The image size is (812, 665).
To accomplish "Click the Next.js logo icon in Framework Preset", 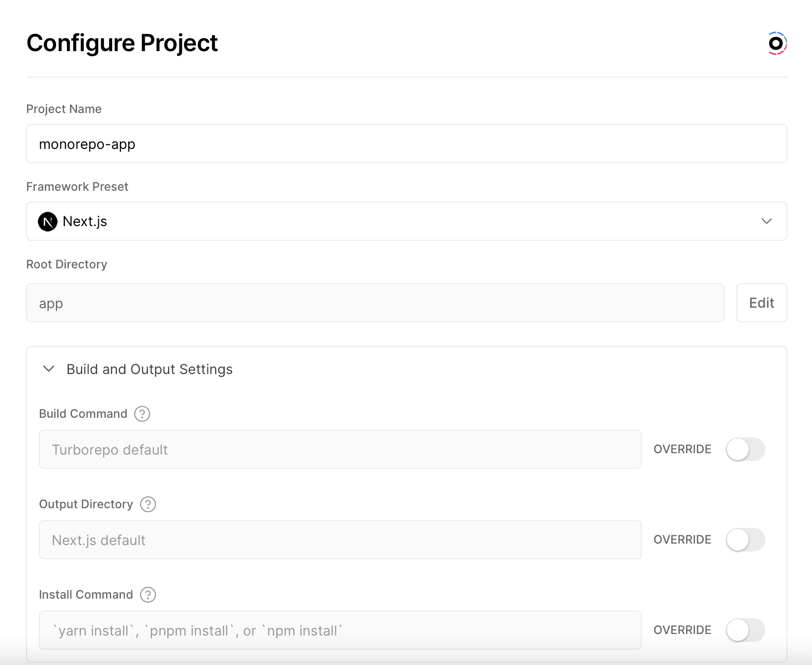I will click(48, 222).
